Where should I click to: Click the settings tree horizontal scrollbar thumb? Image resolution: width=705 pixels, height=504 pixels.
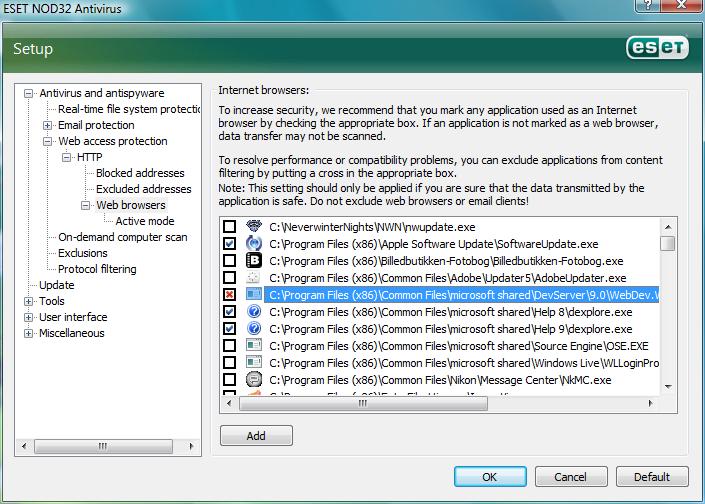pos(103,446)
